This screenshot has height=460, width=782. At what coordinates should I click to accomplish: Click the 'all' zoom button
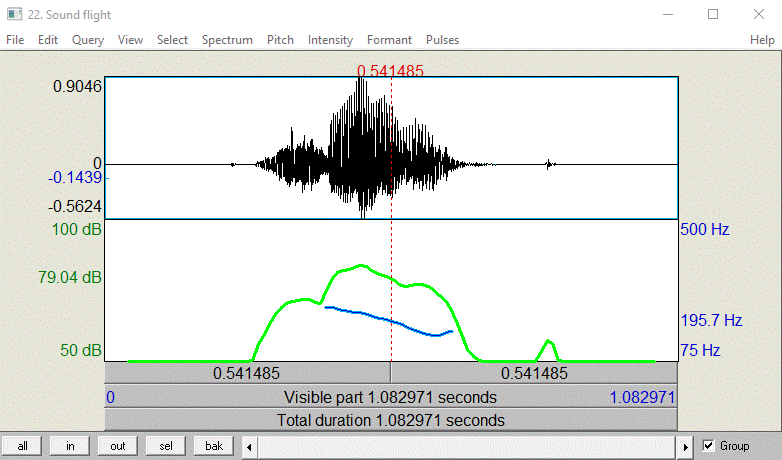(x=22, y=446)
